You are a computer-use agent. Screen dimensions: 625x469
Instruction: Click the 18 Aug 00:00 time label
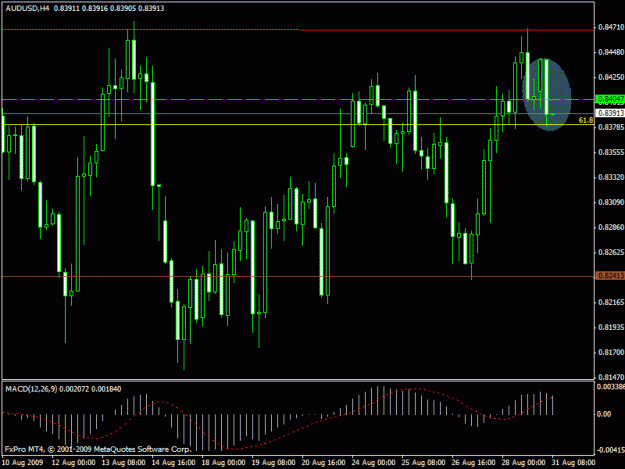coord(223,463)
